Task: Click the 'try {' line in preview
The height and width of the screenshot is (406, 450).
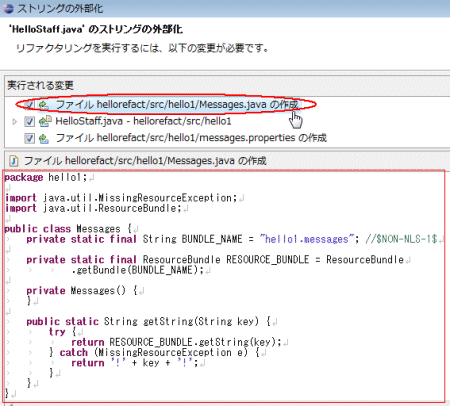Action: point(63,332)
